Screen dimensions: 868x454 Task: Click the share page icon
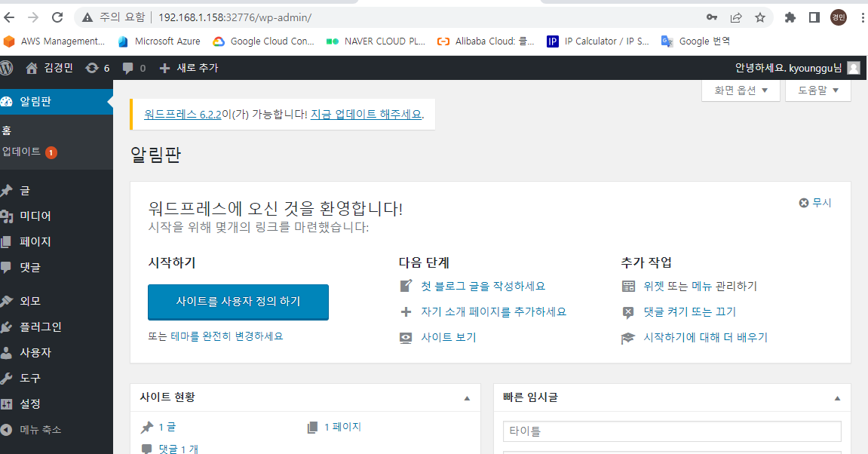click(736, 17)
